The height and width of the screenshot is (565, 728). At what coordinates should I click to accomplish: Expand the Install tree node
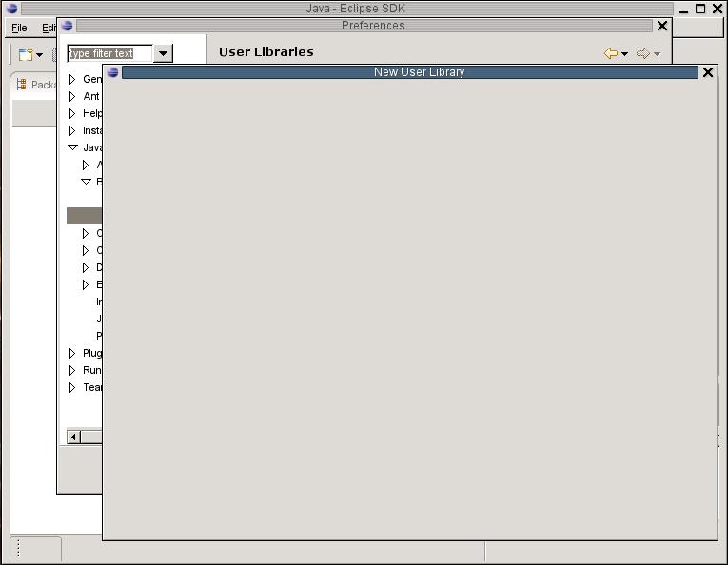[72, 131]
